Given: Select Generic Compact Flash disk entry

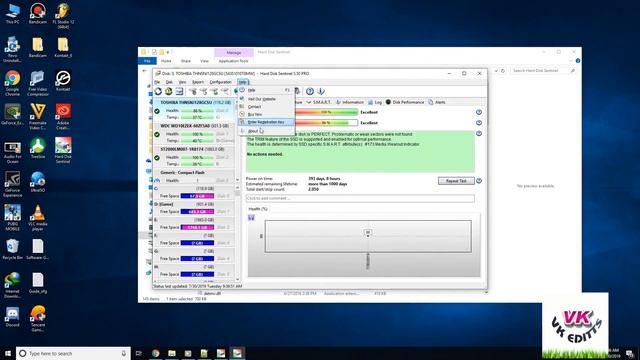Looking at the screenshot, I should click(x=195, y=176).
